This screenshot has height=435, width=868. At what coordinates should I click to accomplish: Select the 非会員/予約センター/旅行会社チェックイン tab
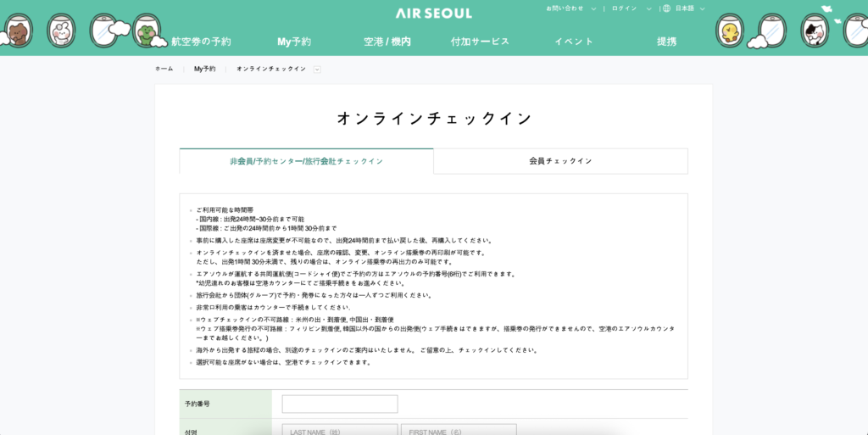(306, 161)
